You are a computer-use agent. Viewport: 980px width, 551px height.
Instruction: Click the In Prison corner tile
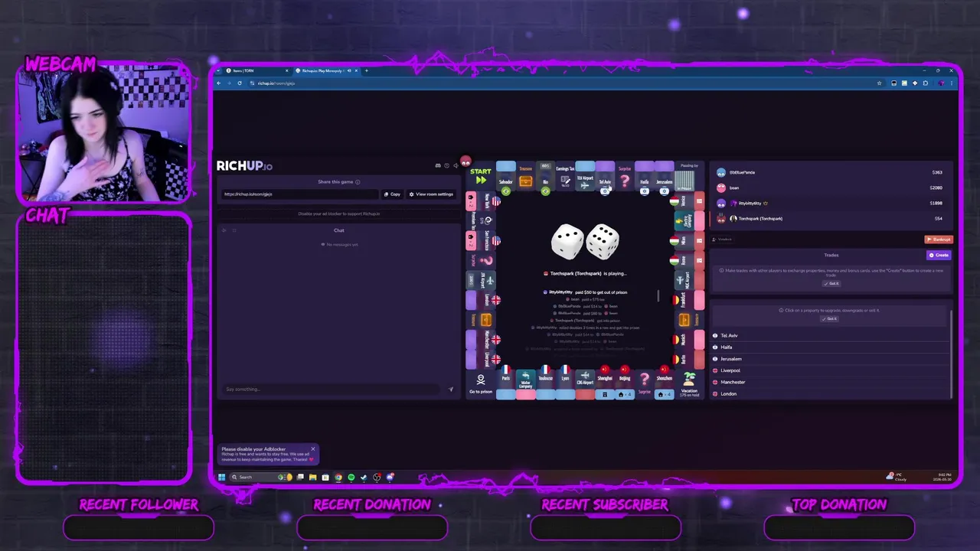pyautogui.click(x=689, y=176)
